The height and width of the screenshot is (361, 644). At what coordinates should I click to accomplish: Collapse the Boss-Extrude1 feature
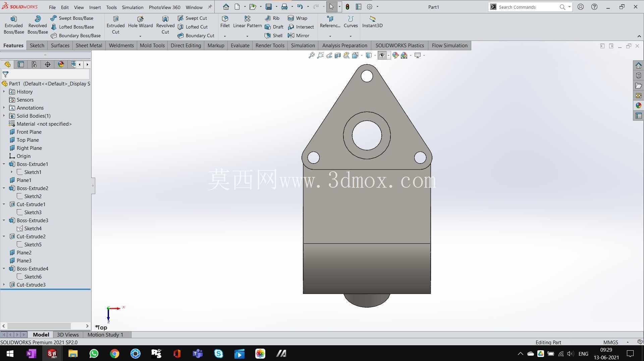click(x=4, y=164)
